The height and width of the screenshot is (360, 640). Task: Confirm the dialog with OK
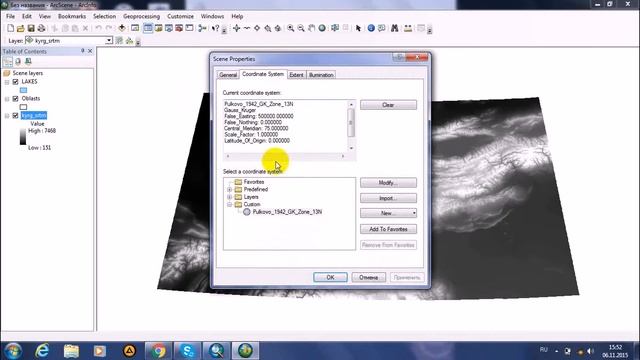pos(330,278)
